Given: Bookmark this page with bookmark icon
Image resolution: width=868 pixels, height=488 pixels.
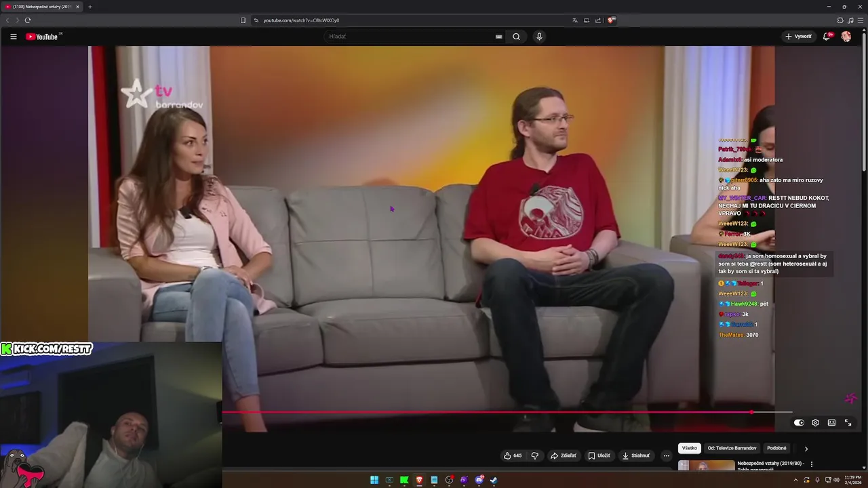Looking at the screenshot, I should [243, 20].
